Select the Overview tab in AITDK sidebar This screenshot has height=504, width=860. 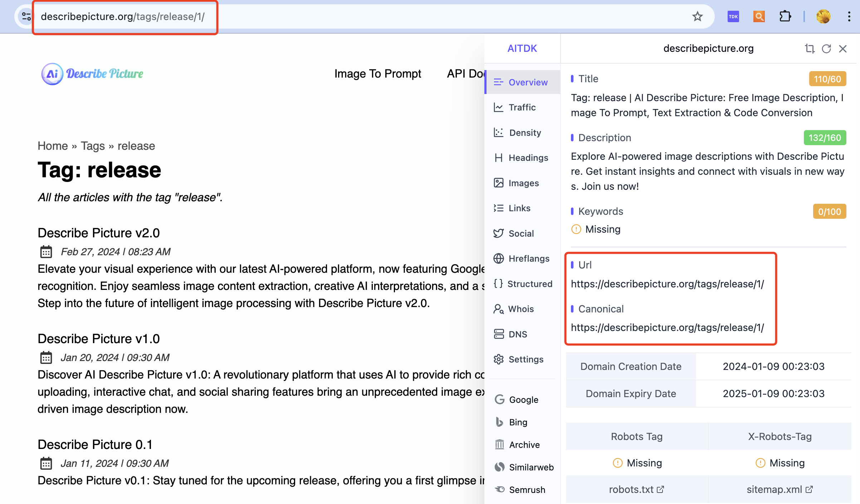pos(522,82)
